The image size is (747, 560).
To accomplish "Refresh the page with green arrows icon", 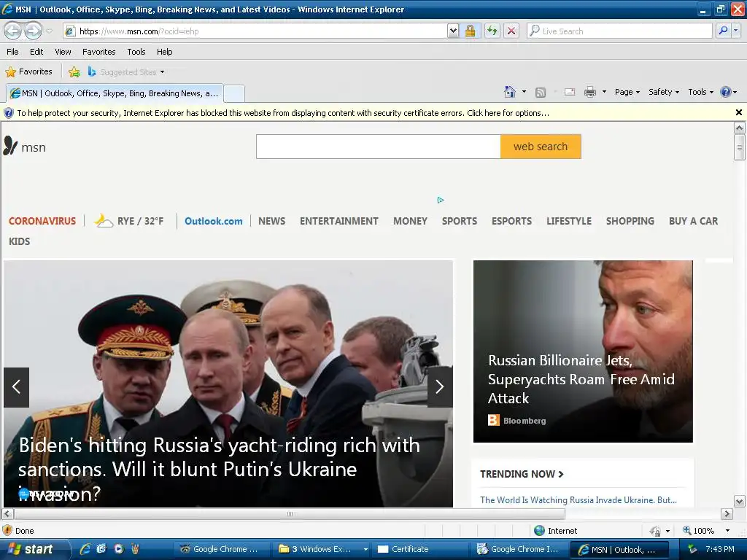I will coord(492,31).
